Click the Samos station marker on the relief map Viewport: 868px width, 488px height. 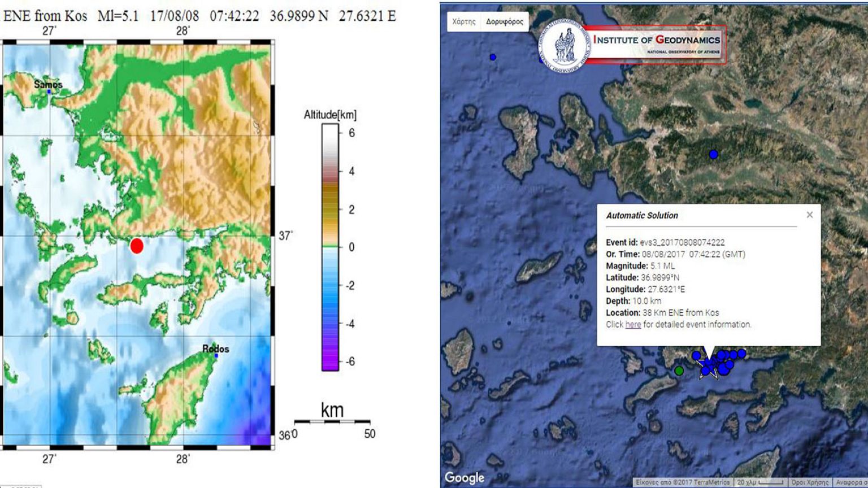49,91
